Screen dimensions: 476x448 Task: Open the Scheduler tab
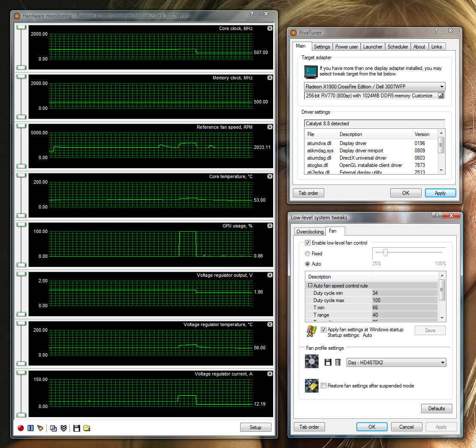398,47
